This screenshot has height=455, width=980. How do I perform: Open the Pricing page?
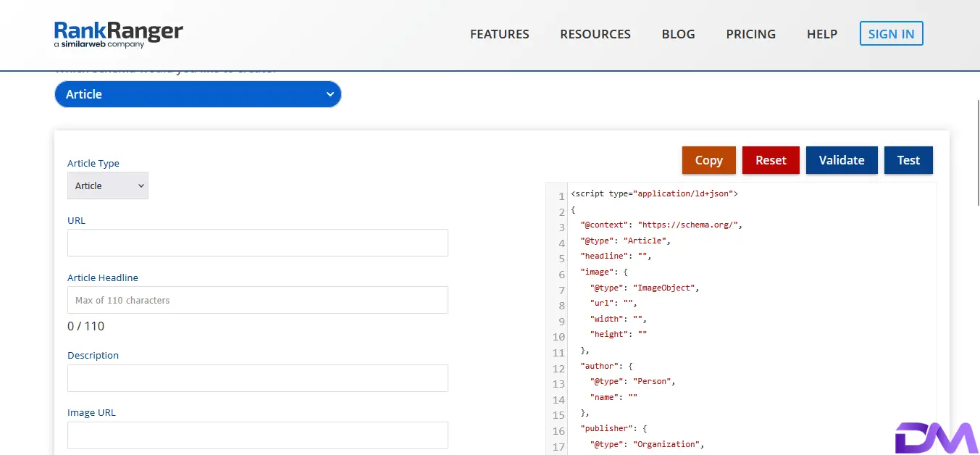tap(750, 34)
